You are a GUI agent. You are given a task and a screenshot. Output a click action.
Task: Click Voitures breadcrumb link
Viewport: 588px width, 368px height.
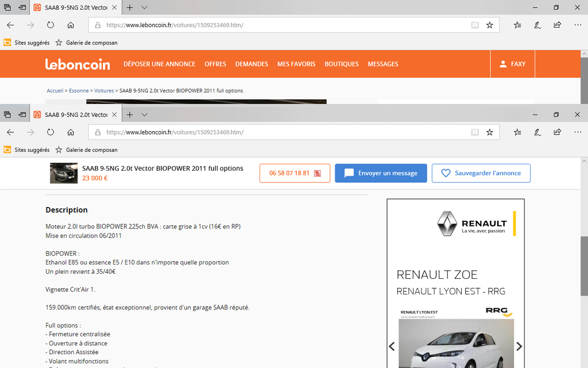pos(104,90)
